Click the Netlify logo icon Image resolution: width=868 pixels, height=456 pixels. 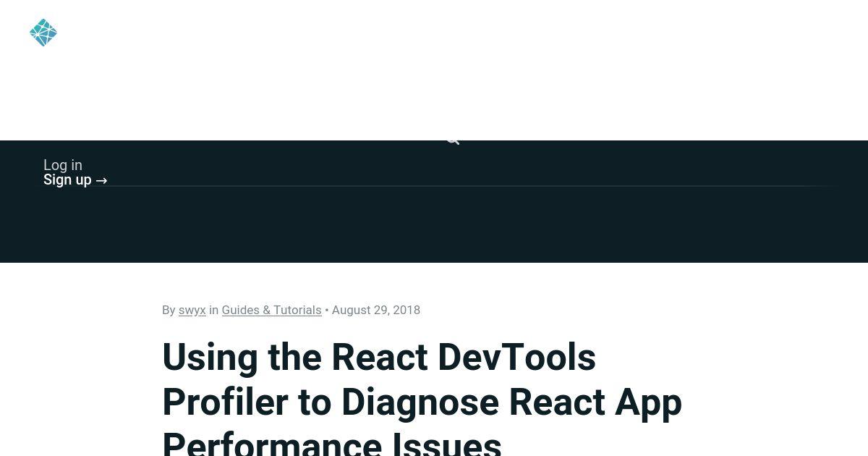pyautogui.click(x=43, y=33)
